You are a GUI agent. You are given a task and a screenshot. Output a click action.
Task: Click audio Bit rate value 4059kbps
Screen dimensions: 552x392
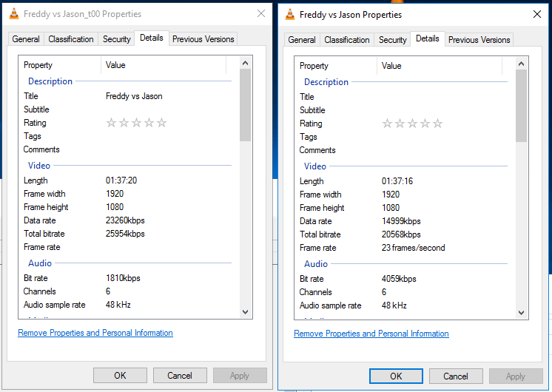(399, 279)
